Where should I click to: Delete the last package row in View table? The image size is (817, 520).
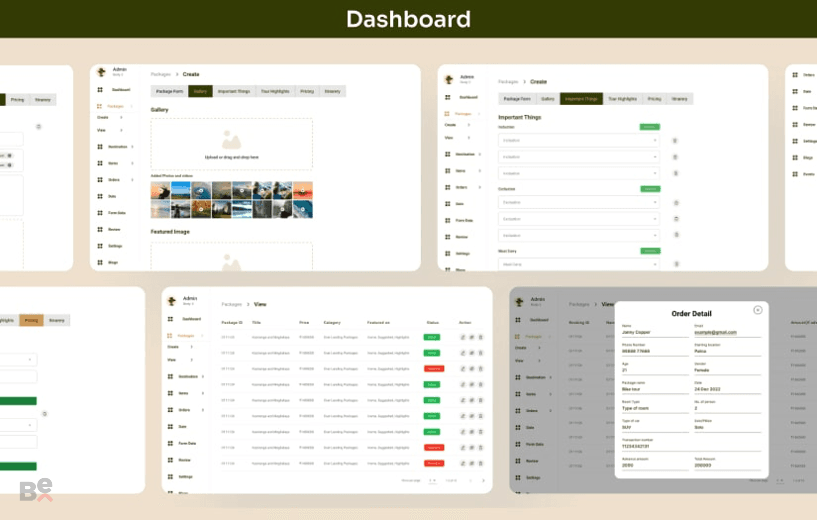480,463
